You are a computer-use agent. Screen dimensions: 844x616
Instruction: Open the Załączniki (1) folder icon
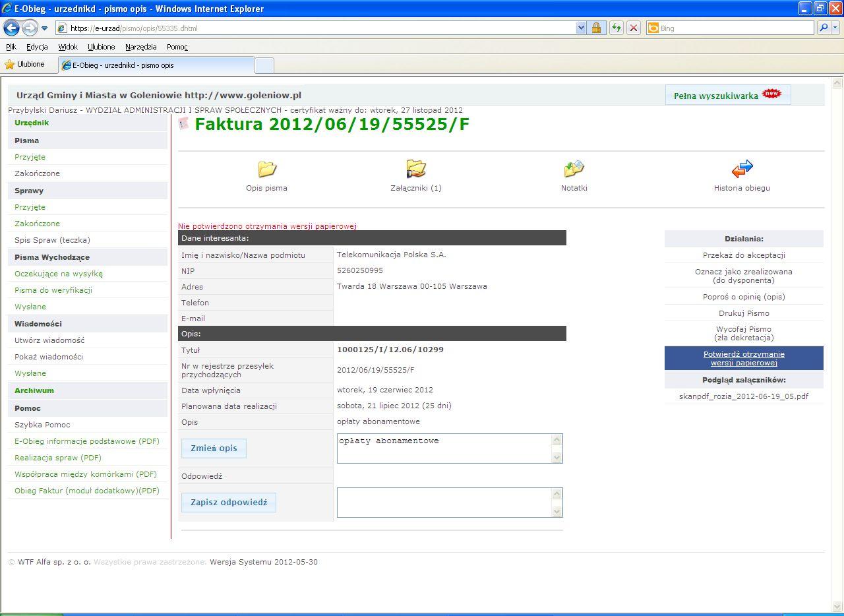416,169
